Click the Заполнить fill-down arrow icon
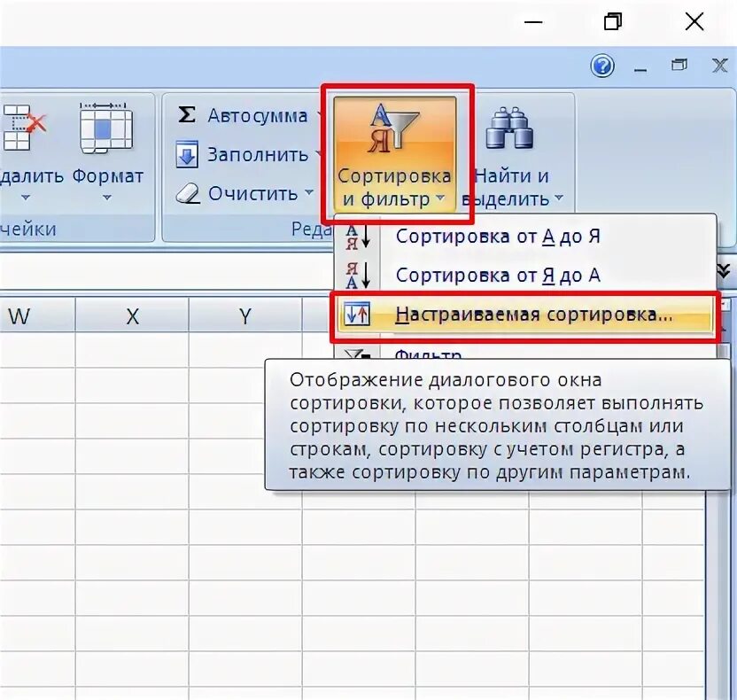Screen dimensions: 737x700 click(x=187, y=153)
